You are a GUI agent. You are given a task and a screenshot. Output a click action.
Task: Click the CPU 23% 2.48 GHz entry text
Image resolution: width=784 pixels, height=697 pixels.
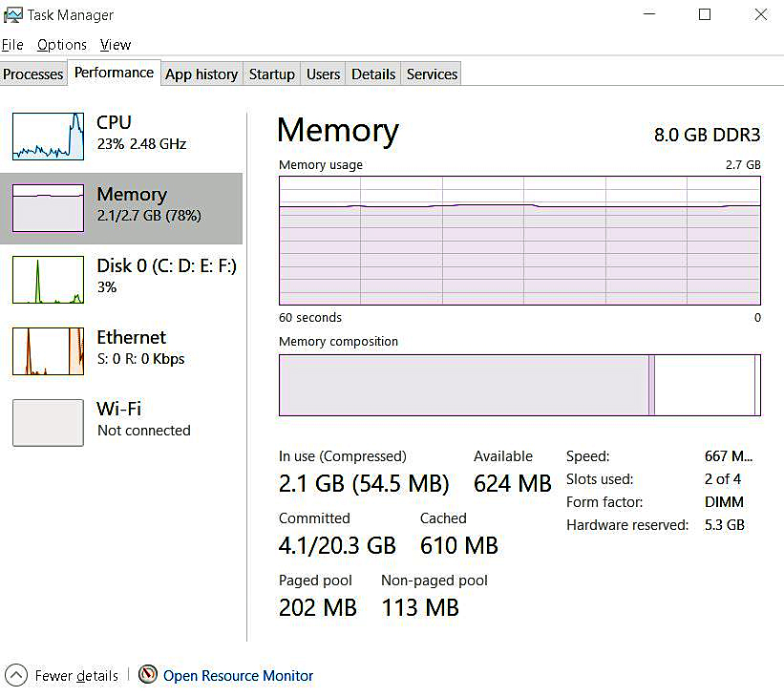click(x=141, y=133)
